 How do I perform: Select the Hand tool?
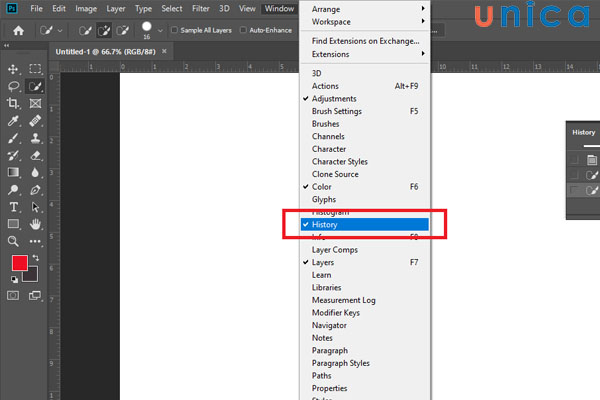pyautogui.click(x=35, y=224)
